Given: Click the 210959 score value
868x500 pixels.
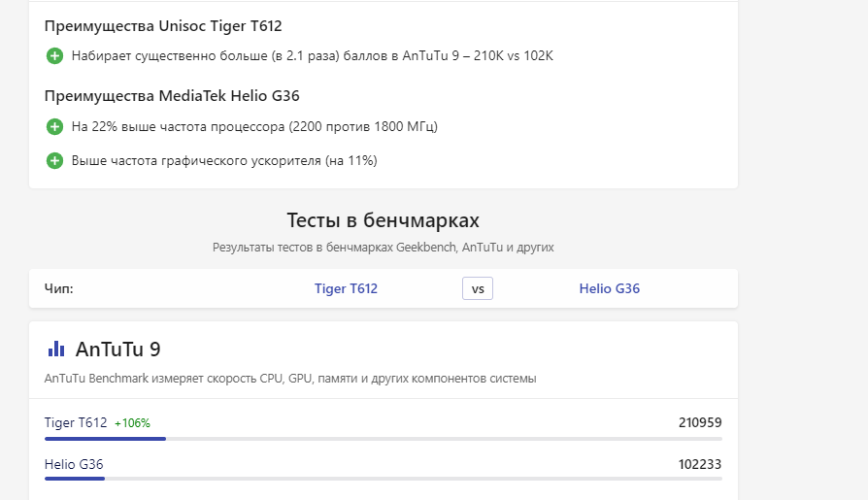Looking at the screenshot, I should pos(700,422).
